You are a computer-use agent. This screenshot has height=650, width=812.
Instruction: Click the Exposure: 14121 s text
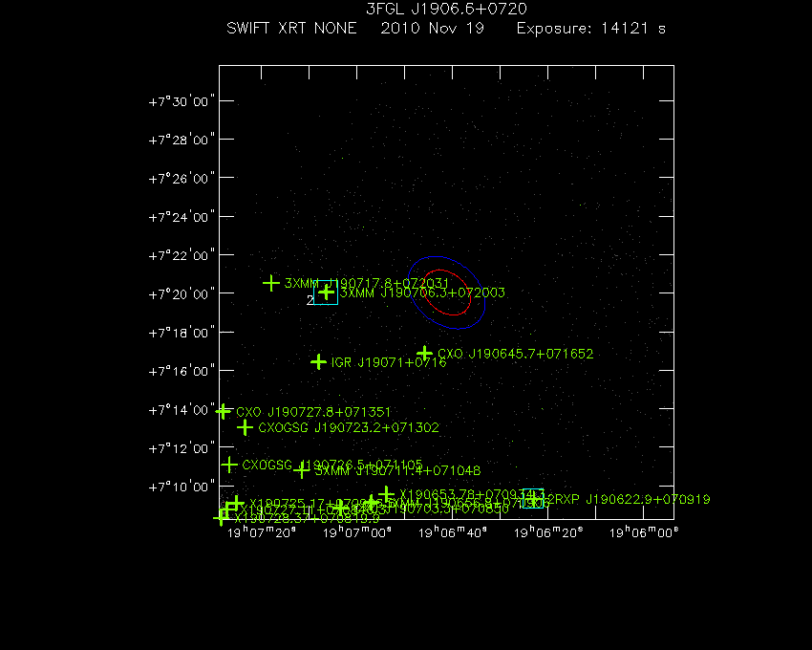point(591,28)
